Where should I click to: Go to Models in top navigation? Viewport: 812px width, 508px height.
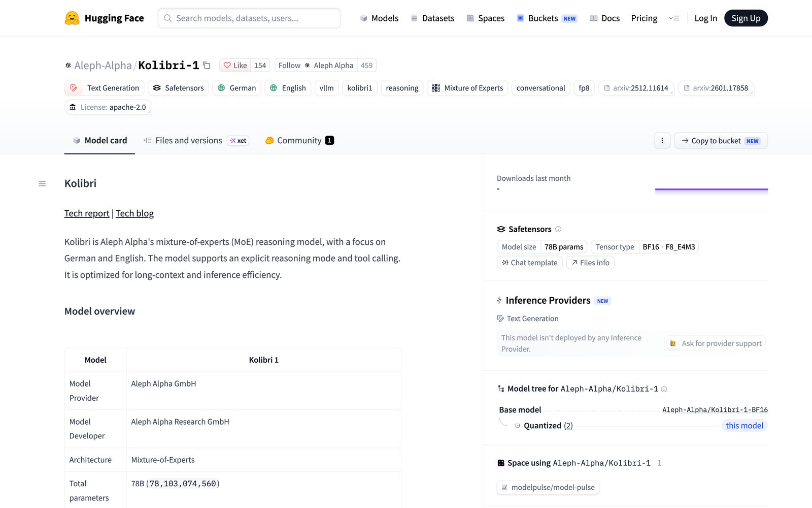pyautogui.click(x=379, y=18)
